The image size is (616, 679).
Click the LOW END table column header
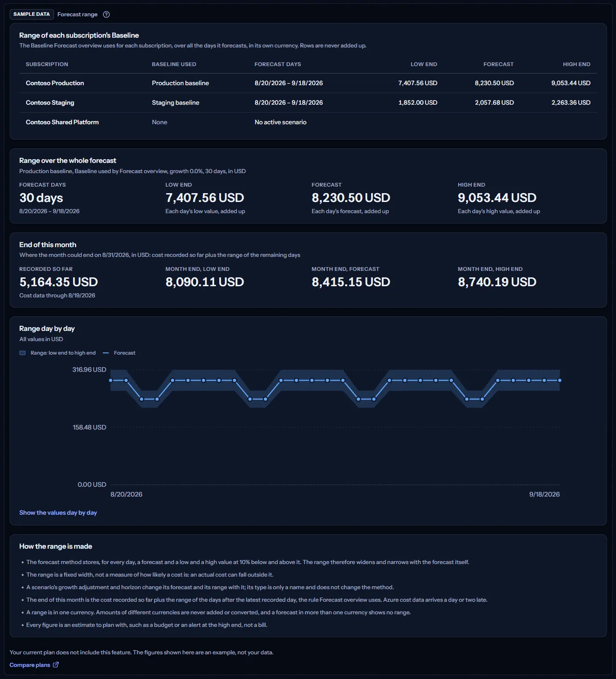424,64
